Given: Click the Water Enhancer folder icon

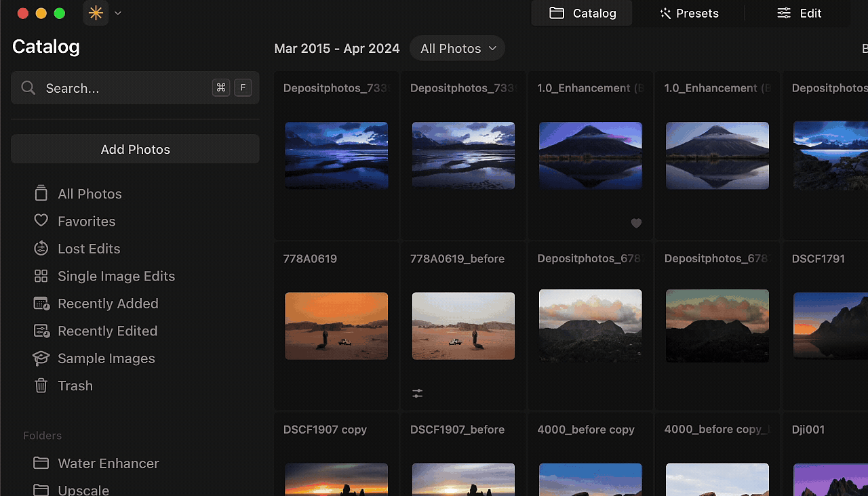Looking at the screenshot, I should 41,463.
